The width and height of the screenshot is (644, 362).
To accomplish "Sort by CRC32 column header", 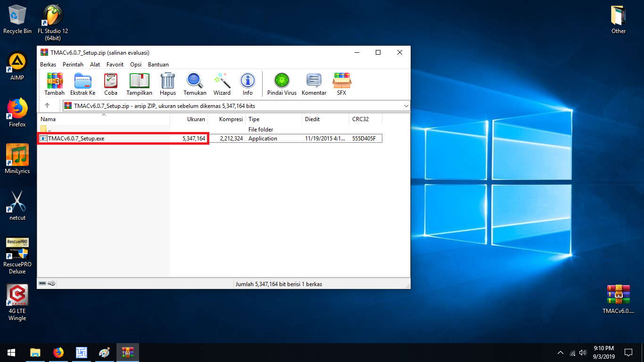I will coord(366,119).
